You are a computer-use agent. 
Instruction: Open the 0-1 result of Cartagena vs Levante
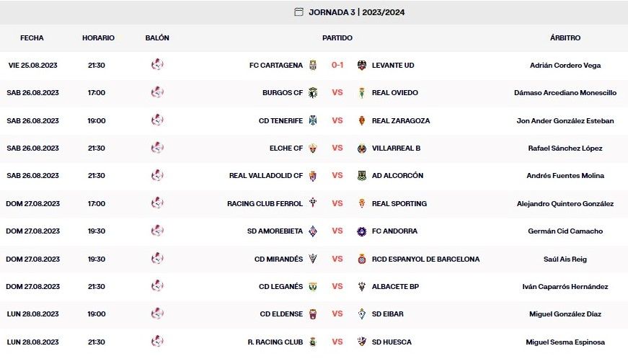(x=337, y=65)
